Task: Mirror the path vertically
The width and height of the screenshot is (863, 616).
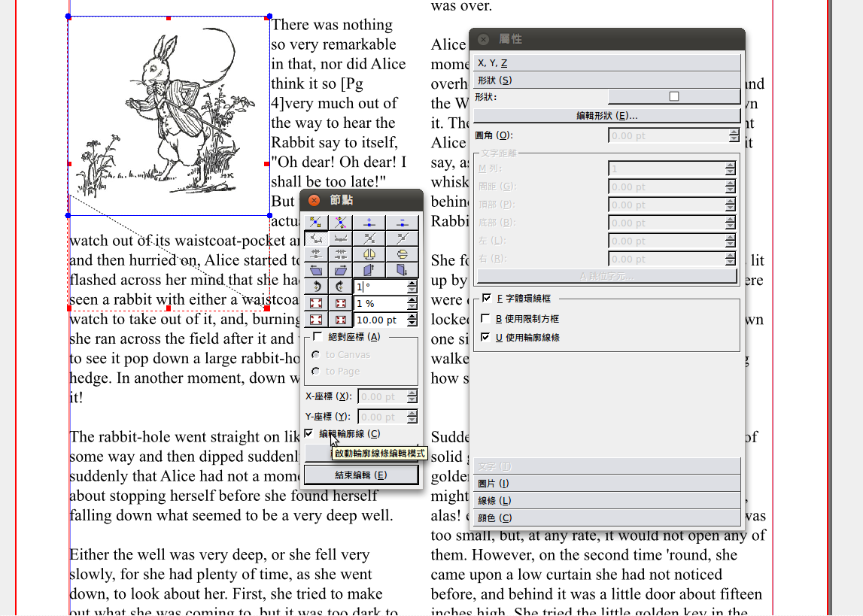Action: [x=403, y=254]
